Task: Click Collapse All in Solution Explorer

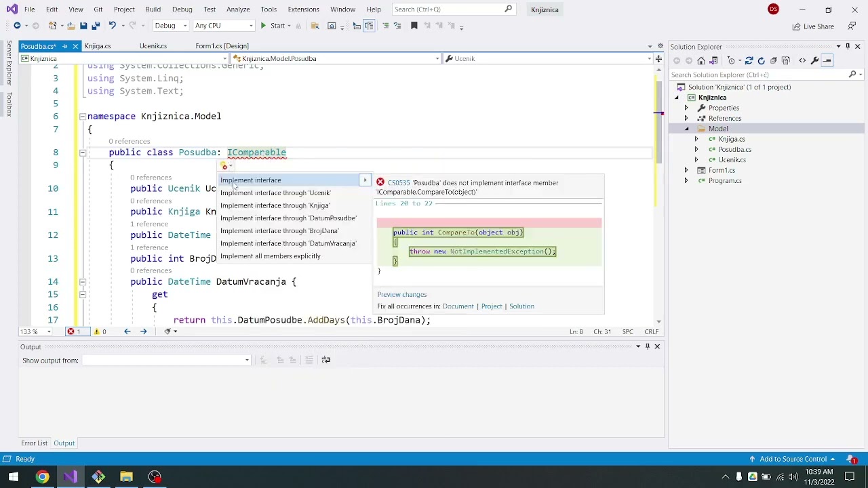Action: point(773,60)
